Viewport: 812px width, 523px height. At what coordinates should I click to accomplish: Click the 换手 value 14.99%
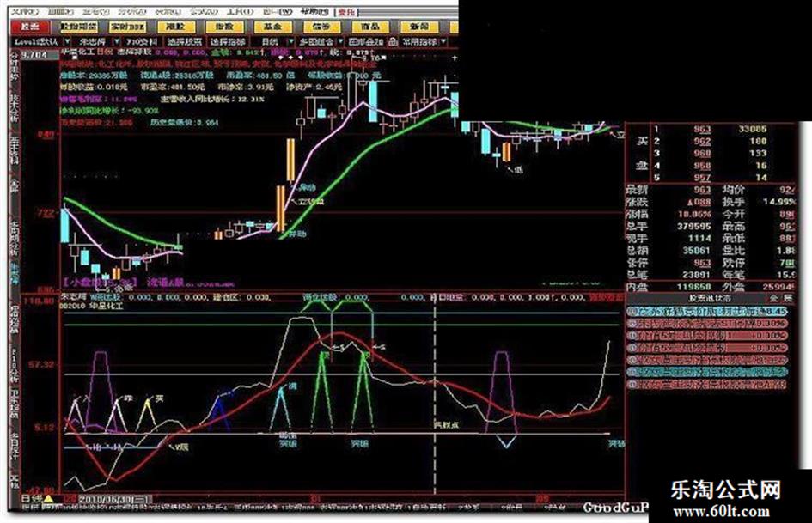[780, 202]
